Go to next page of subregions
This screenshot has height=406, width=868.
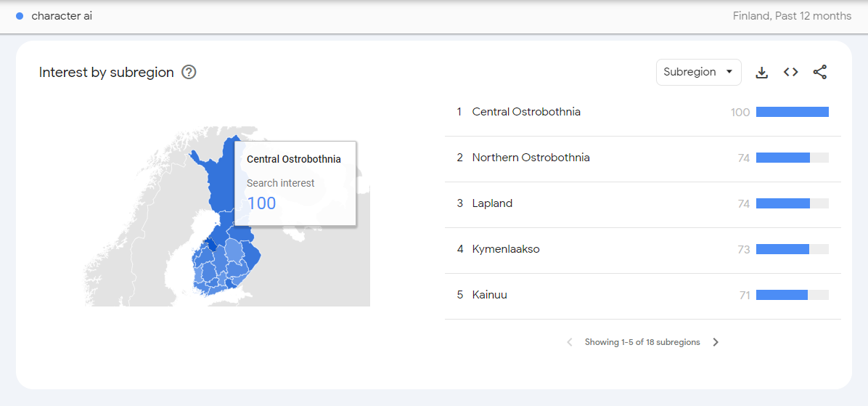pos(716,342)
